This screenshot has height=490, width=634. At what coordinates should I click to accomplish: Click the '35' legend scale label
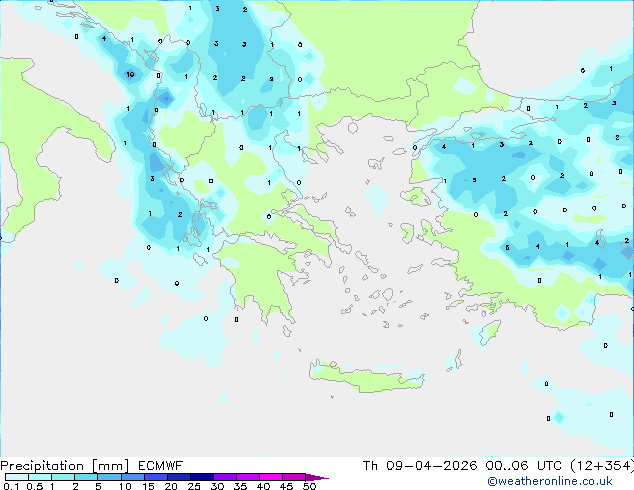click(240, 486)
